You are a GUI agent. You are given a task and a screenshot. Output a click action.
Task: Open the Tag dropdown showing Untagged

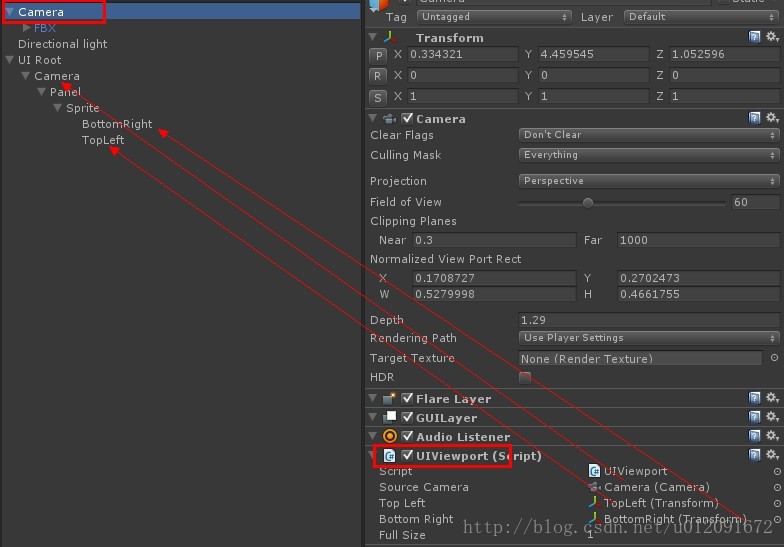pos(494,16)
